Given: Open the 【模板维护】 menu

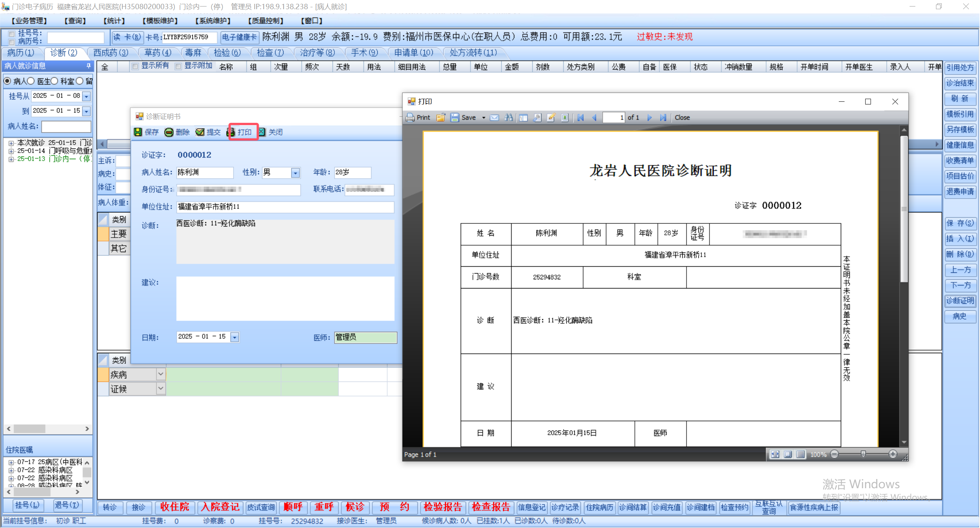Looking at the screenshot, I should point(160,21).
